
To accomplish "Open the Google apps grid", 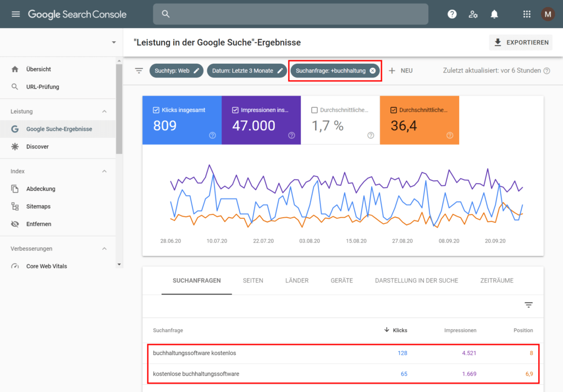I will 527,14.
